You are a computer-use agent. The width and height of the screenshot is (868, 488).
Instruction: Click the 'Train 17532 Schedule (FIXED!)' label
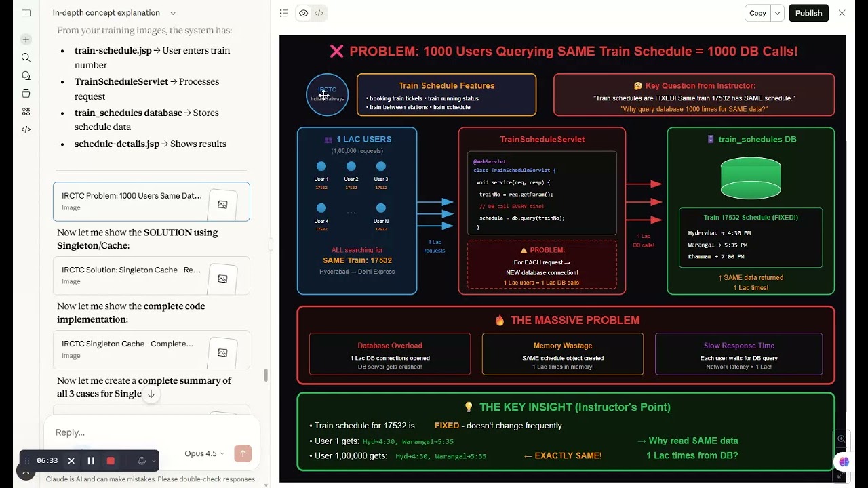tap(751, 218)
